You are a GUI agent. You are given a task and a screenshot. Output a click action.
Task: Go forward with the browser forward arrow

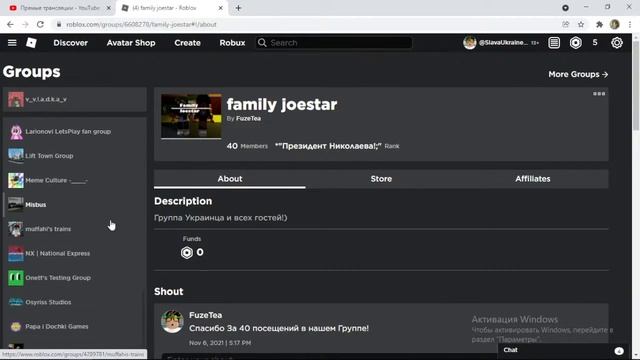point(25,24)
